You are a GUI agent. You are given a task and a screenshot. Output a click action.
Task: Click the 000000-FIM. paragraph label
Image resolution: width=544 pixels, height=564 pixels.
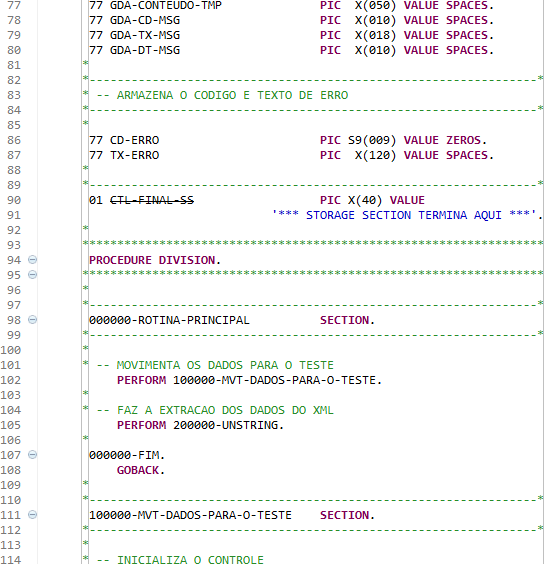click(127, 455)
